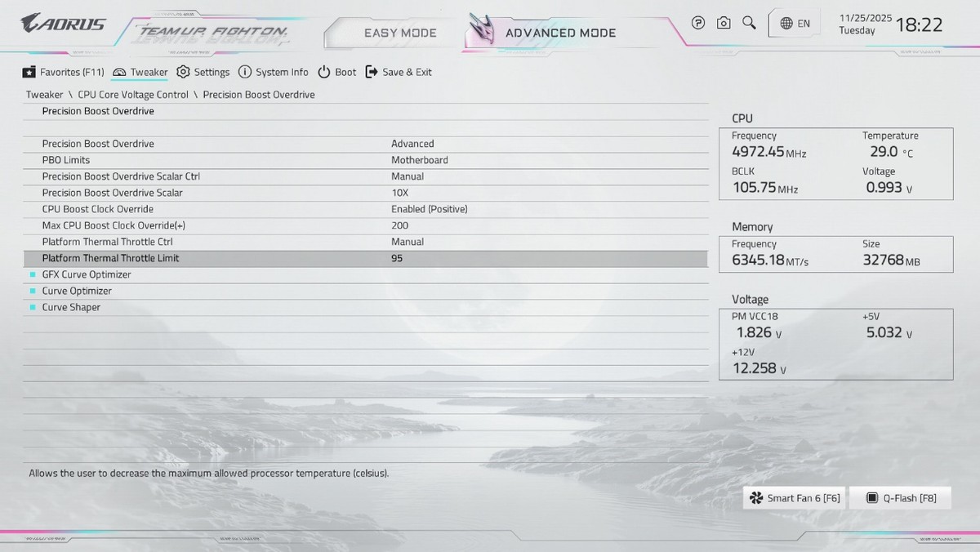Click the +12V 12.258 V reading
The width and height of the screenshot is (980, 552).
pyautogui.click(x=759, y=368)
